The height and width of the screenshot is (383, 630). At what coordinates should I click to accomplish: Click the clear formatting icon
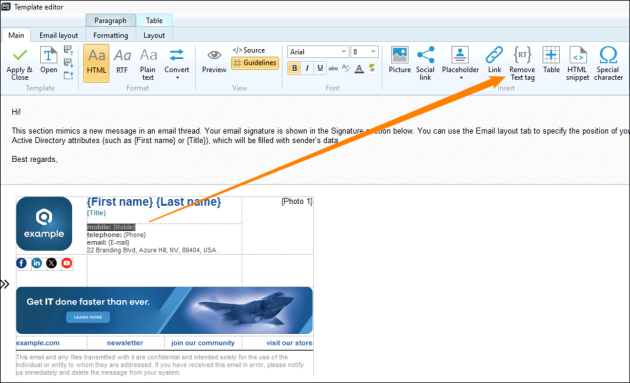coord(346,68)
